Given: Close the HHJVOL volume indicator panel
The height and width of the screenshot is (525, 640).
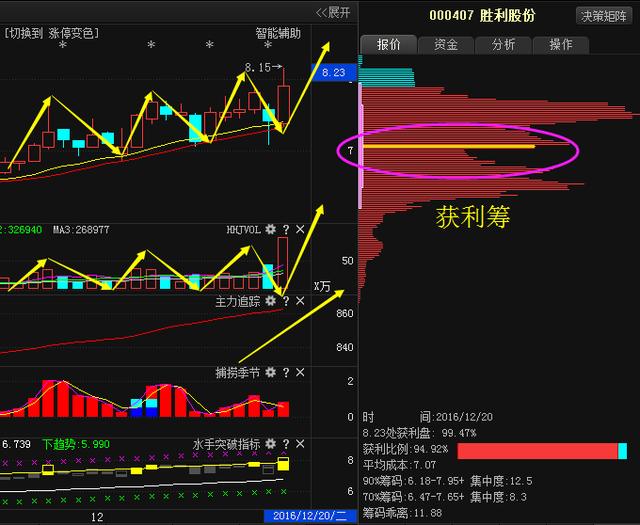Looking at the screenshot, I should click(x=300, y=230).
